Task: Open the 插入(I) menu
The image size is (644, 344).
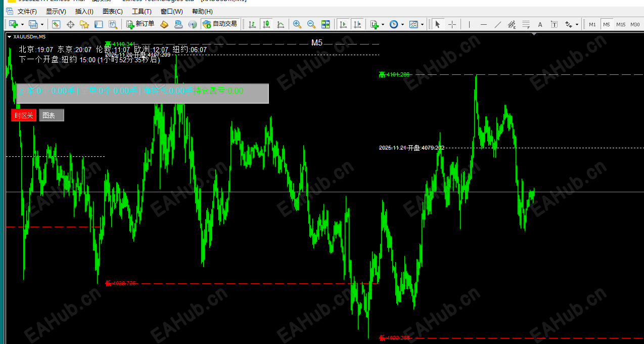Action: (x=84, y=11)
